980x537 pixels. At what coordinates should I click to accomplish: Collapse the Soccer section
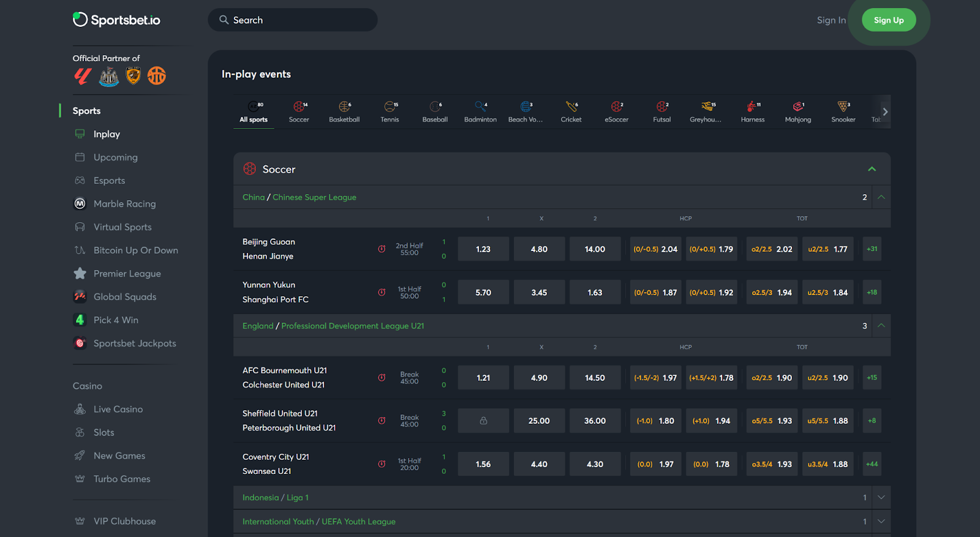pyautogui.click(x=872, y=169)
